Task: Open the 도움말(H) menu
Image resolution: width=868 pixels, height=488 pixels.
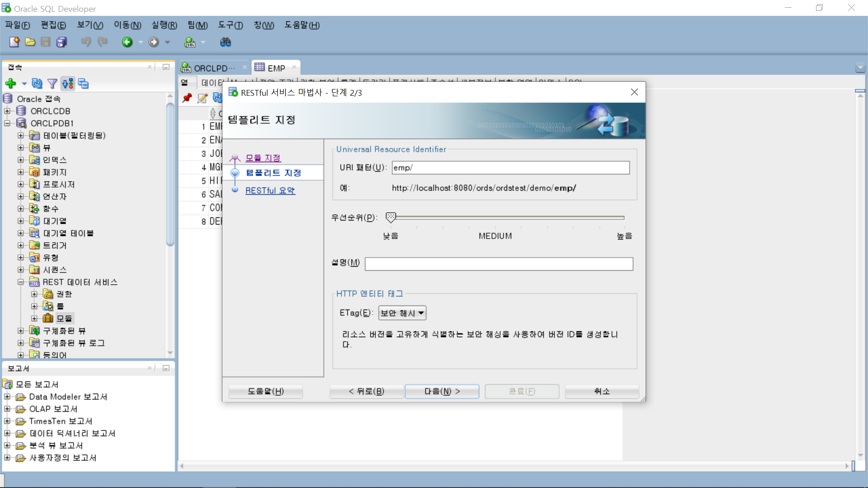Action: [302, 25]
